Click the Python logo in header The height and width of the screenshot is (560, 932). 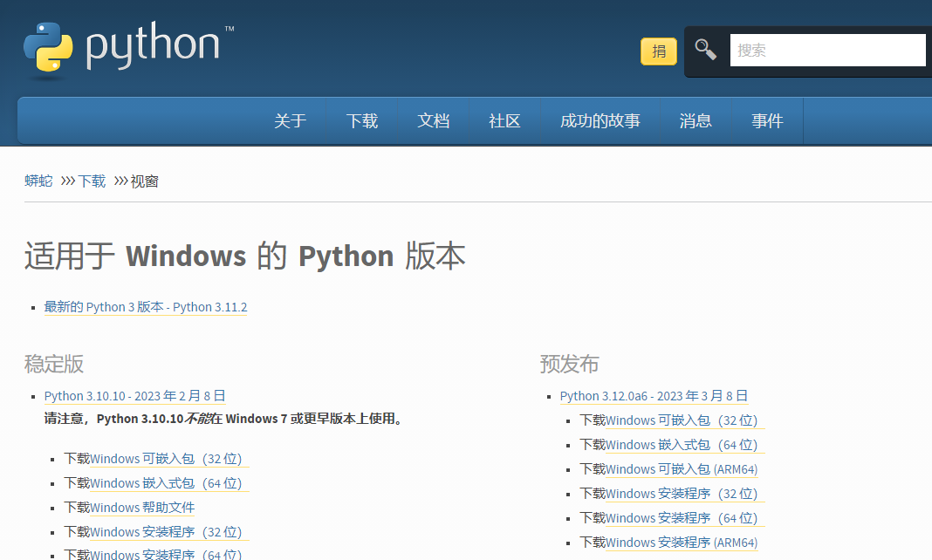pos(128,49)
